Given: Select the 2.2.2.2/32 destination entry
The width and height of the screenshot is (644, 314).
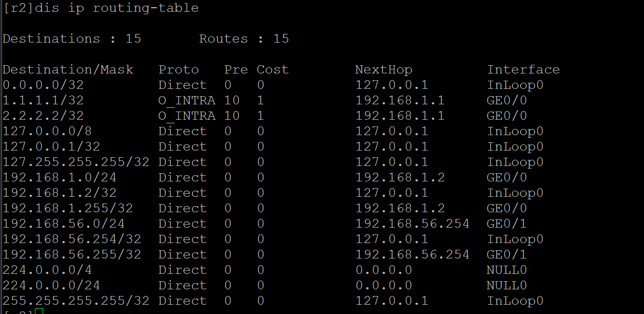Looking at the screenshot, I should (43, 116).
